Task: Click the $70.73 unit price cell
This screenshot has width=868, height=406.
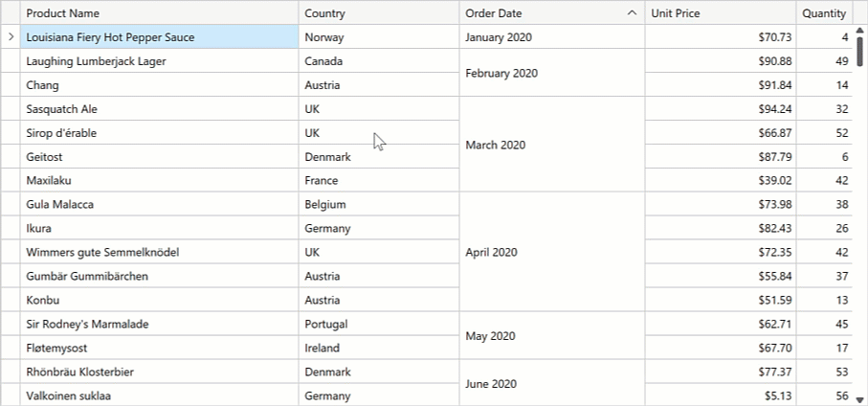Action: pyautogui.click(x=721, y=37)
